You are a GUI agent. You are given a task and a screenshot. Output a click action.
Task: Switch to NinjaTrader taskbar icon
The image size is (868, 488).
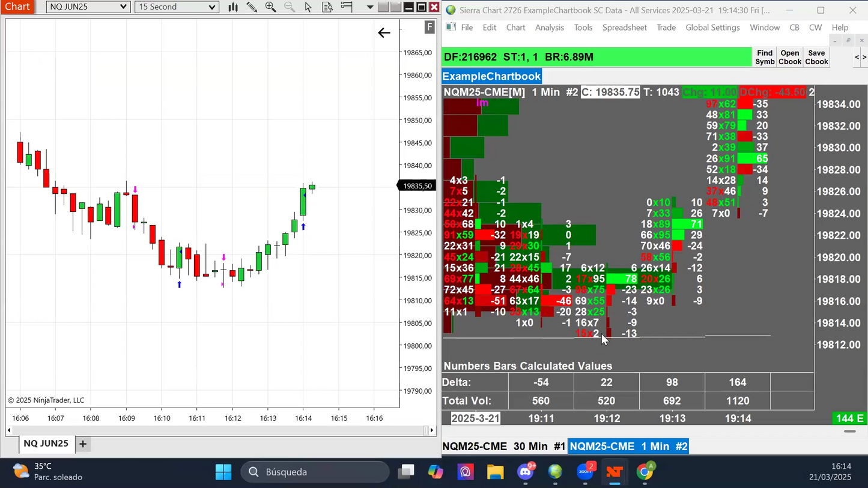pyautogui.click(x=614, y=472)
